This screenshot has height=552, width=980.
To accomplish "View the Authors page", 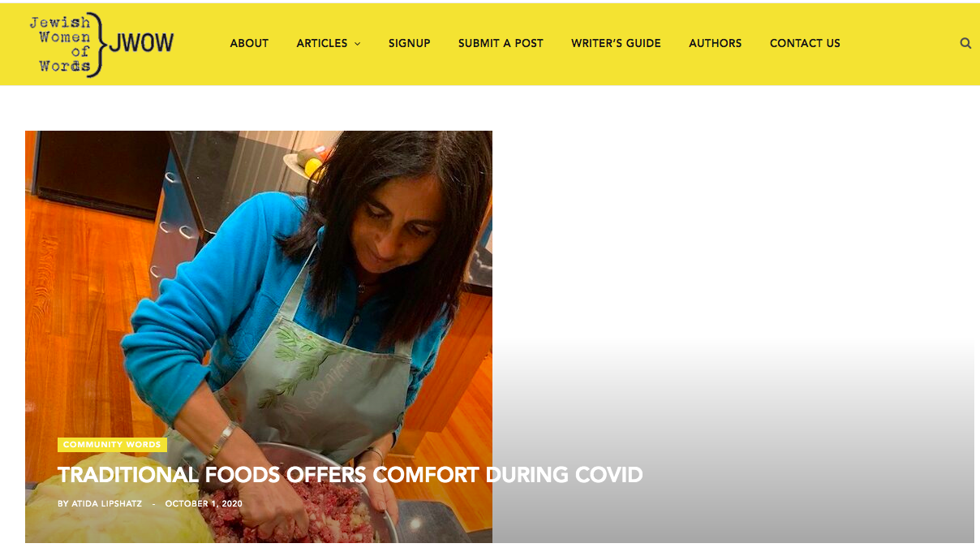I will click(716, 43).
